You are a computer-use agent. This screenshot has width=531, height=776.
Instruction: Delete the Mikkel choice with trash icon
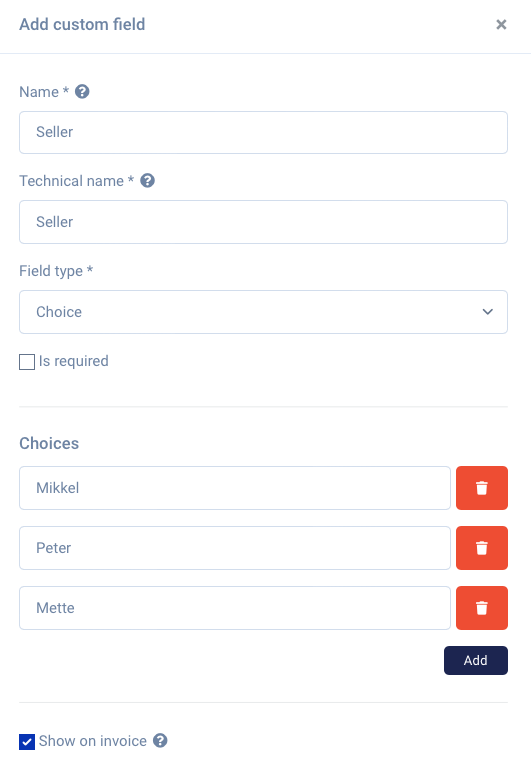point(482,488)
